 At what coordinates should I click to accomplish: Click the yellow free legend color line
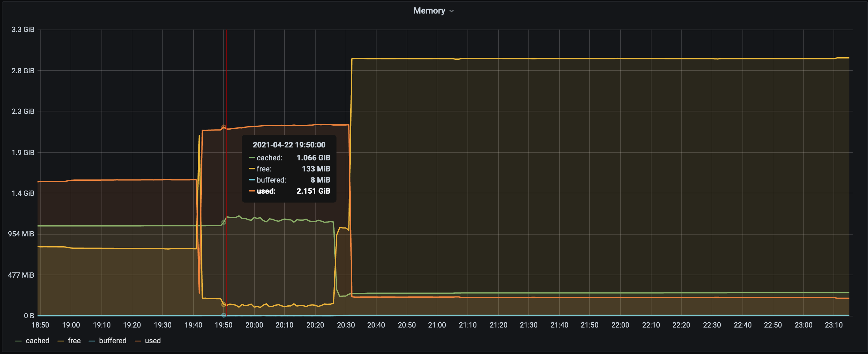[61, 341]
